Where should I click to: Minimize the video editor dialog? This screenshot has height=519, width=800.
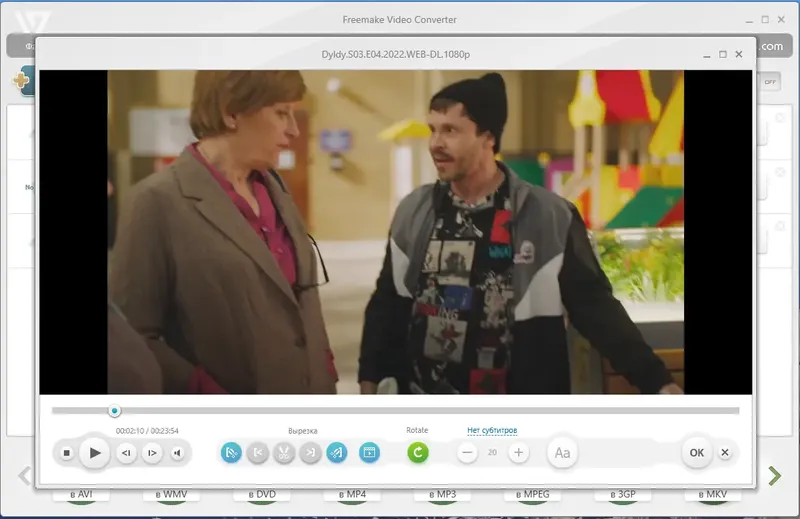(x=707, y=55)
